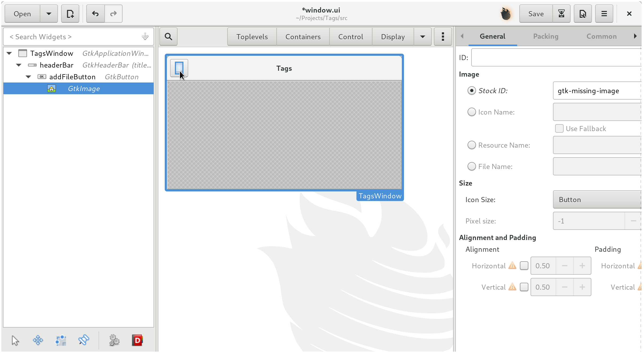Click the search widgets clear icon

coord(145,37)
